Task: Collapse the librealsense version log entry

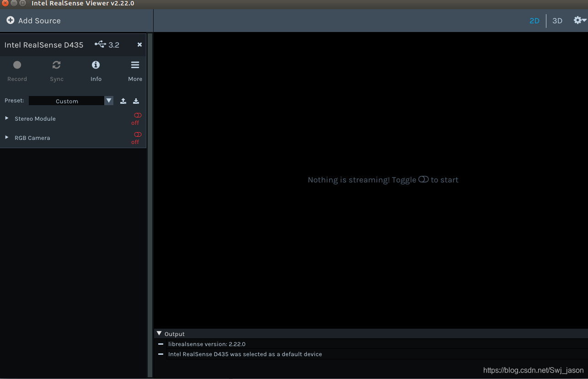Action: 160,344
